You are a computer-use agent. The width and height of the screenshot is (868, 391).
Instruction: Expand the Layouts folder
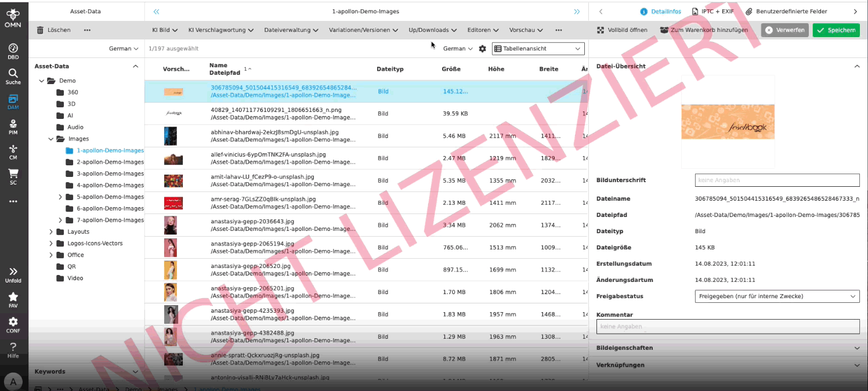50,231
